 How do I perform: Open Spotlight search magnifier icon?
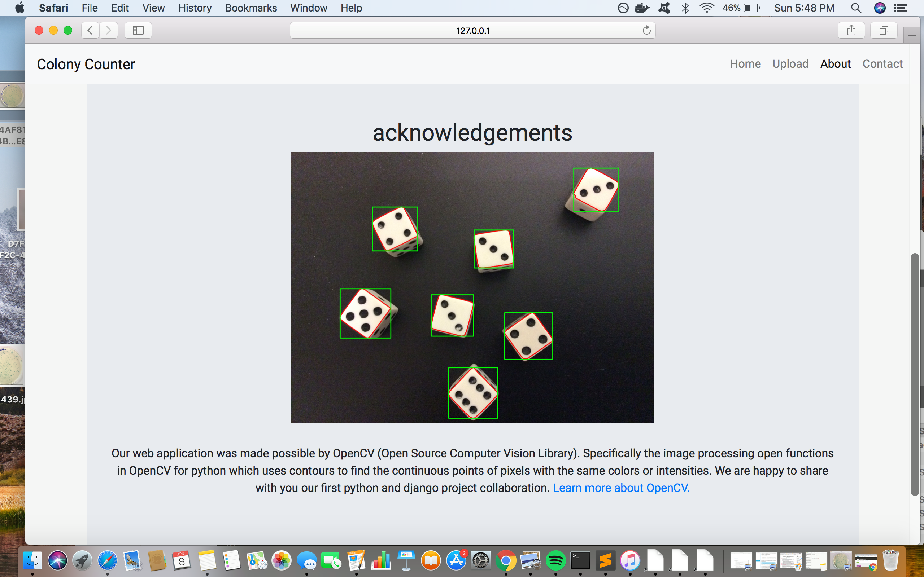click(x=856, y=8)
